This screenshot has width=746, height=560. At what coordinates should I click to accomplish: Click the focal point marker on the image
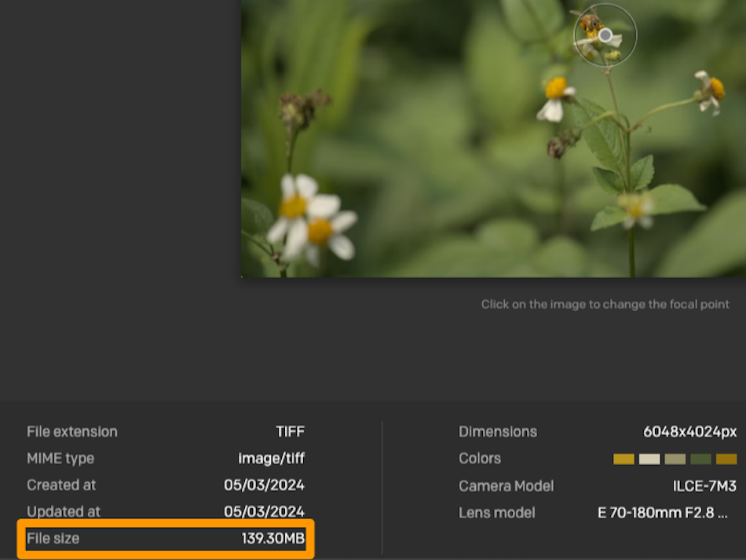coord(604,35)
